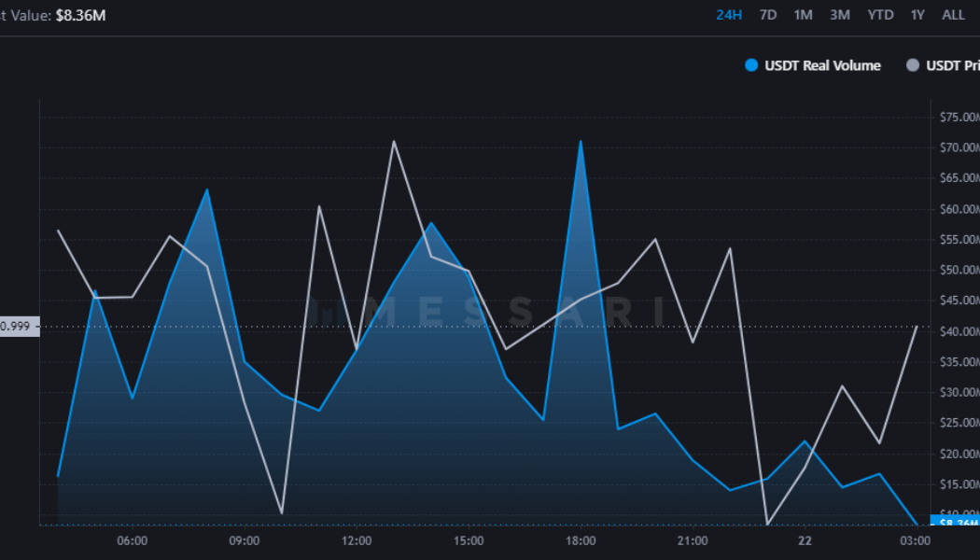The width and height of the screenshot is (980, 560).
Task: Click the Messari watermark in chart center
Action: pos(485,313)
